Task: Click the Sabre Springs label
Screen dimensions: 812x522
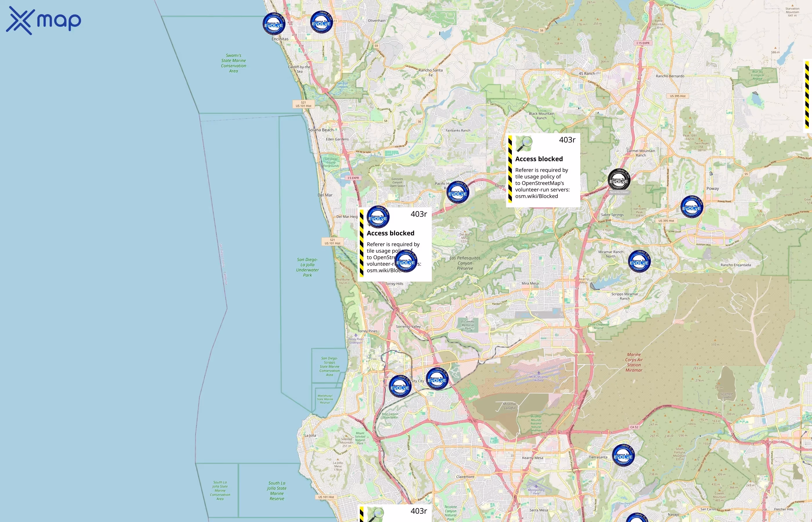Action: [x=612, y=215]
